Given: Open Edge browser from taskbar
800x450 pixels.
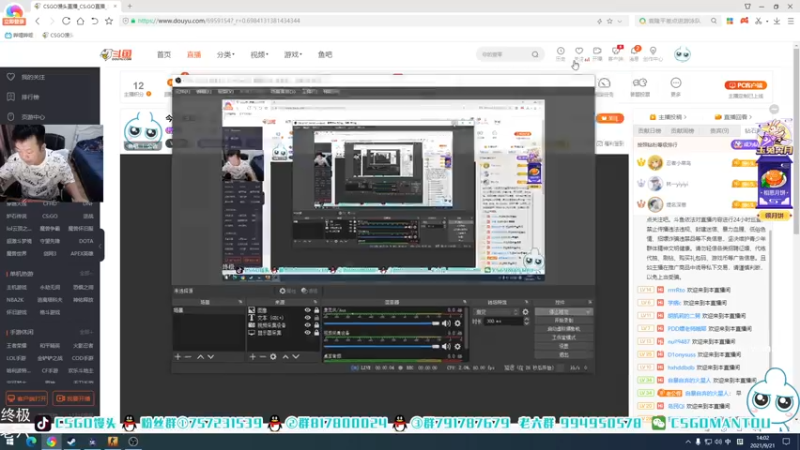Looking at the screenshot, I should pyautogui.click(x=31, y=442).
